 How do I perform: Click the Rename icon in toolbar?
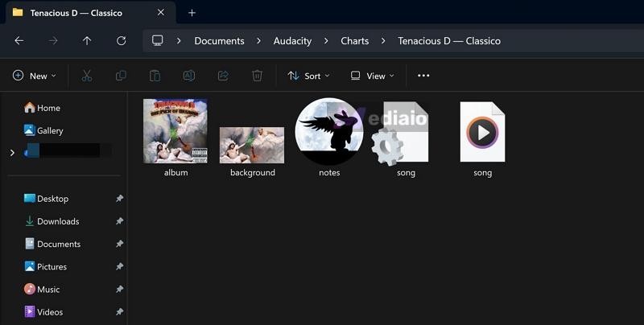click(189, 76)
